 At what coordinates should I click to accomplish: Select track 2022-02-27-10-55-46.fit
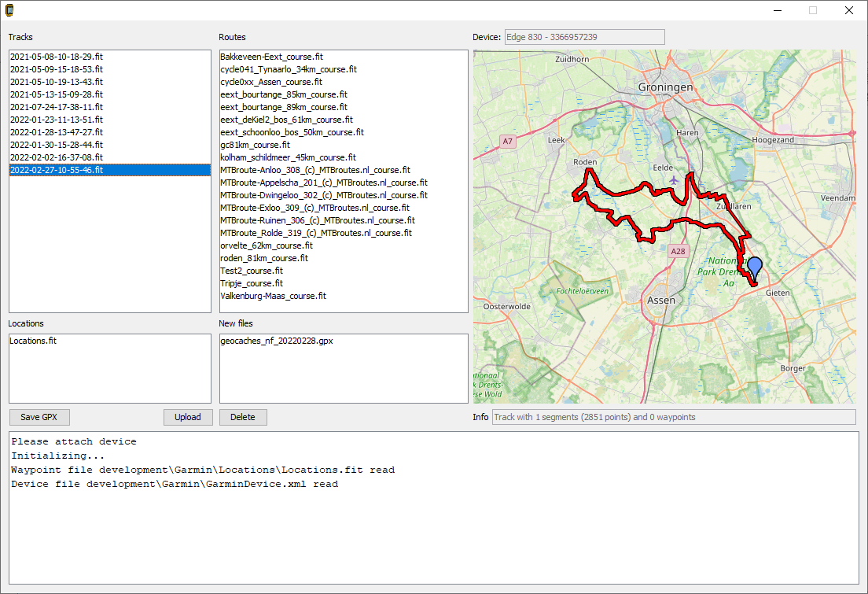[56, 170]
